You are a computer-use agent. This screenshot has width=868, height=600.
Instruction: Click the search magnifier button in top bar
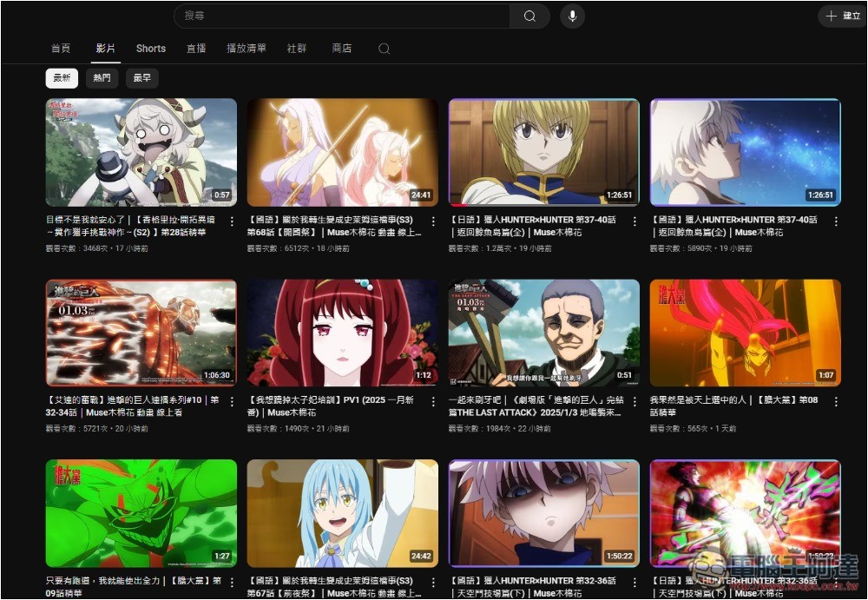pyautogui.click(x=529, y=16)
